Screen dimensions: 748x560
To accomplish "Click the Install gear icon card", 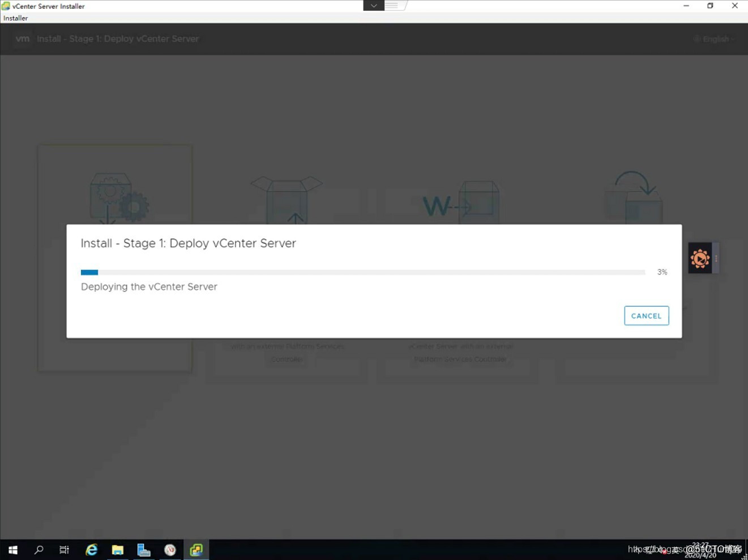I will (x=116, y=258).
